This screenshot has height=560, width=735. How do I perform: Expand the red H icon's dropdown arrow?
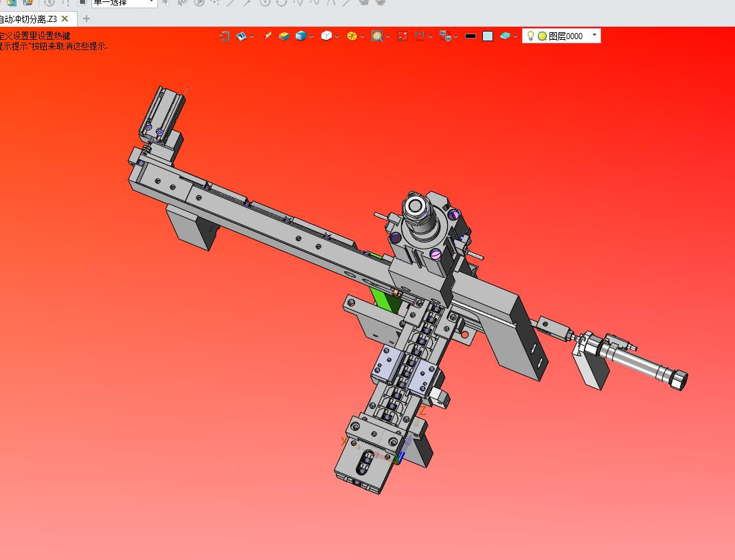430,36
